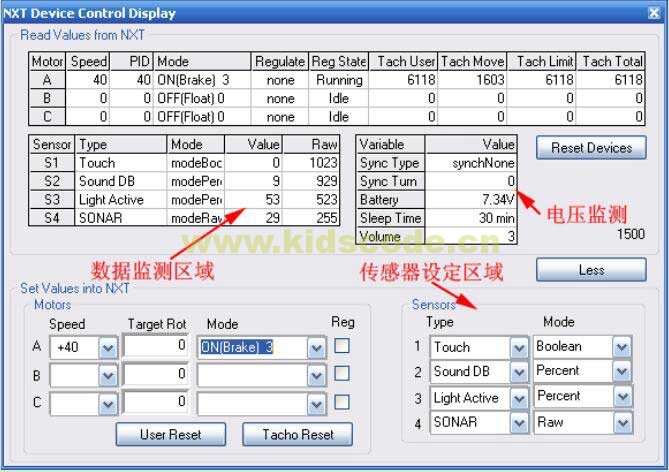Click the Tacho Reset button

pyautogui.click(x=297, y=434)
